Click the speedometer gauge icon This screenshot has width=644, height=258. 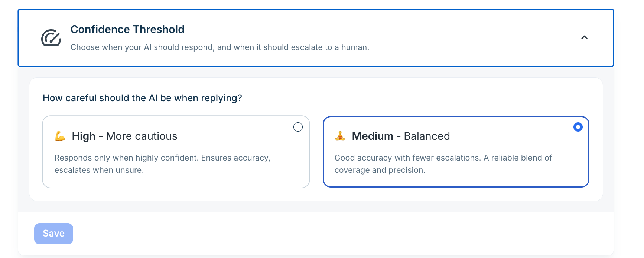[51, 38]
